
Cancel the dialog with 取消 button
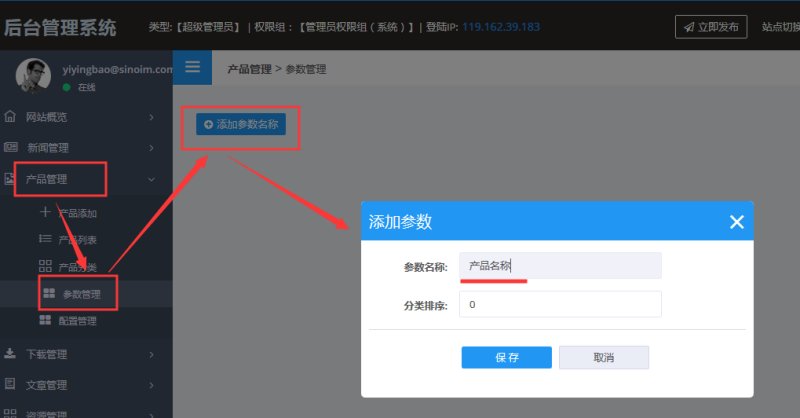(x=604, y=357)
